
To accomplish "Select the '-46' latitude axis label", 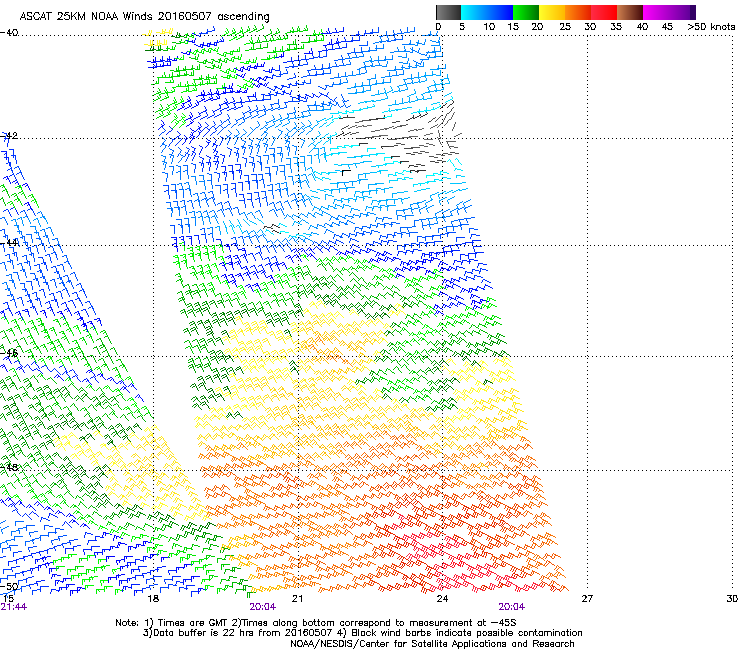I will [x=9, y=353].
